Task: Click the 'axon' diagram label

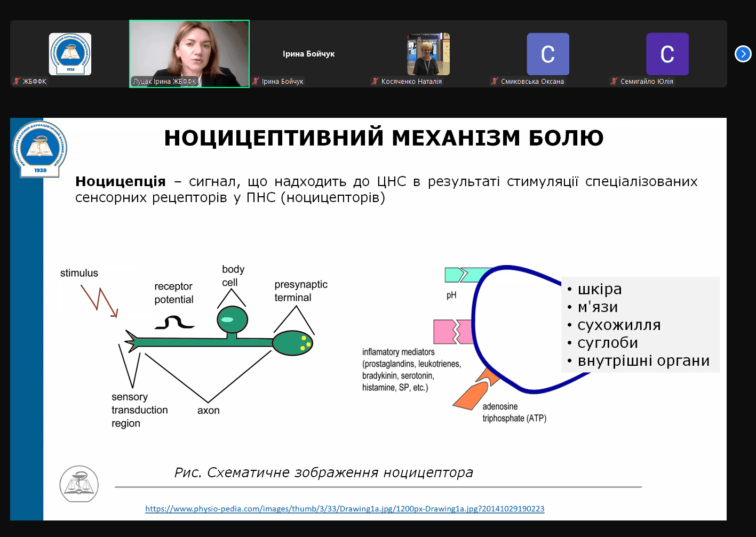Action: click(x=209, y=411)
